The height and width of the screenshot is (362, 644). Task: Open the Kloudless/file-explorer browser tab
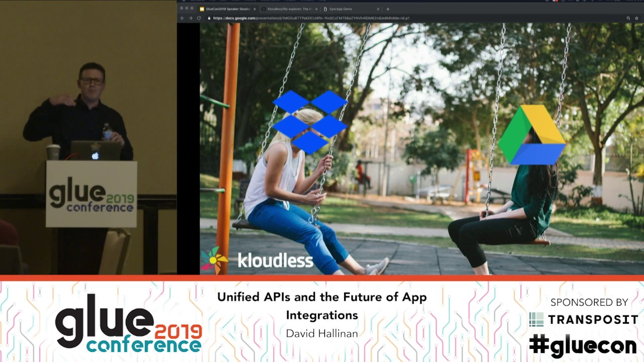(x=289, y=9)
